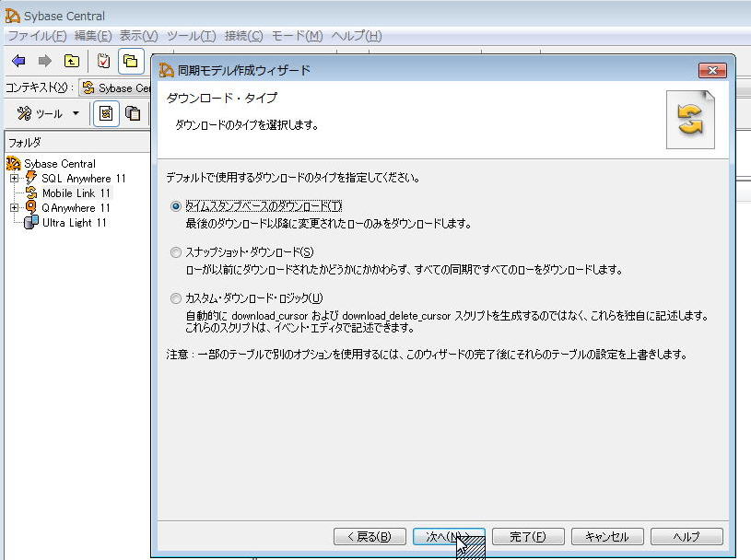Open the ファイル(F) menu
The image size is (751, 560).
(x=37, y=36)
